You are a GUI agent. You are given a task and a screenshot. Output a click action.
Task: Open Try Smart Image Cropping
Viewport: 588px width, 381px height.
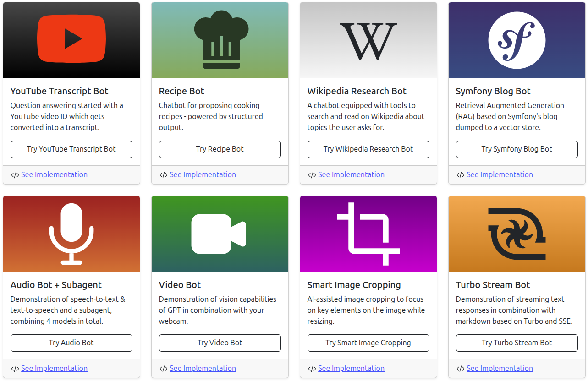pyautogui.click(x=368, y=343)
